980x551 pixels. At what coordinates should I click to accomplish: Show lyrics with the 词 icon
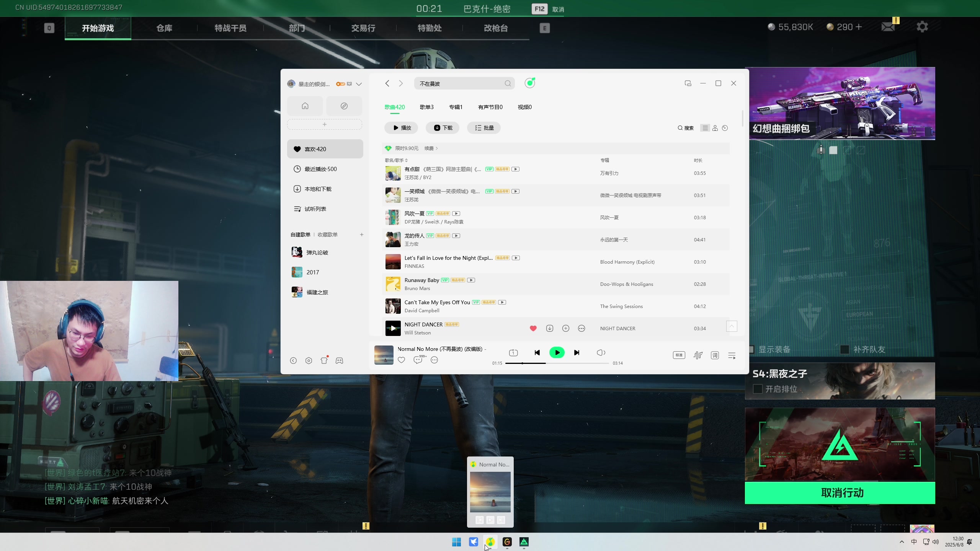(715, 355)
